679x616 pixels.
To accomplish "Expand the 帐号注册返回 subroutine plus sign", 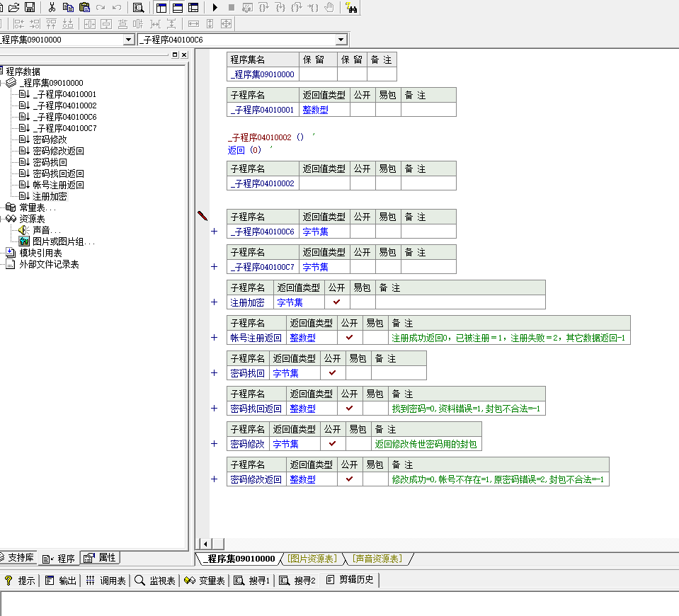I will 215,338.
